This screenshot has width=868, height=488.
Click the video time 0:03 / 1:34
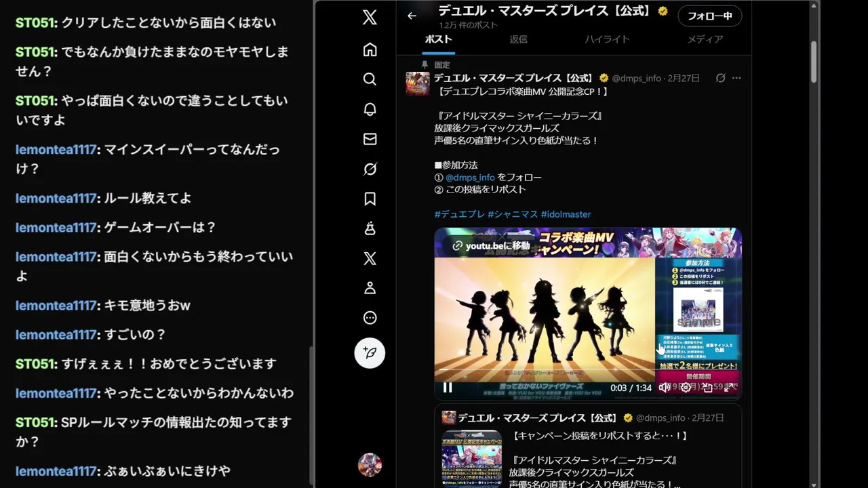[631, 388]
